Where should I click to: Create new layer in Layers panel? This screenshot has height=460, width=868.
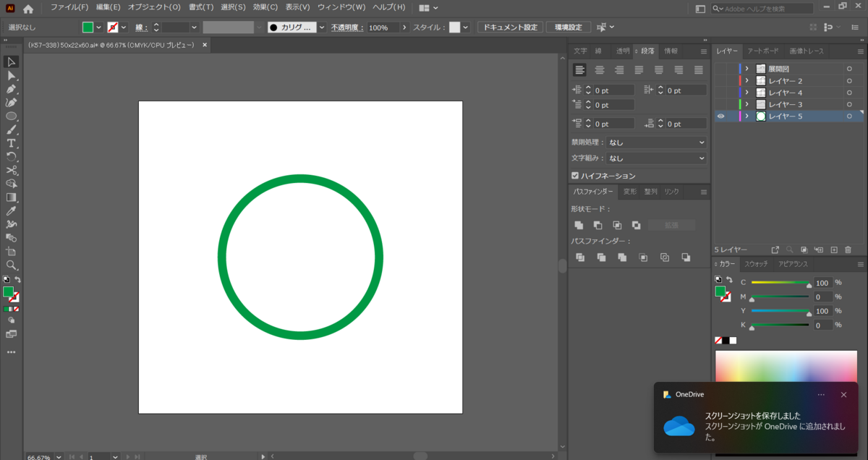(833, 250)
